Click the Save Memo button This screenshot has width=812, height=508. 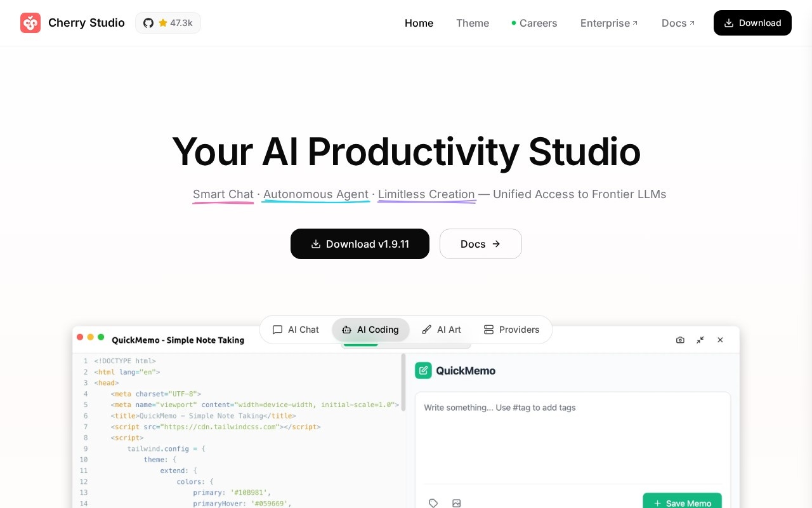click(682, 500)
